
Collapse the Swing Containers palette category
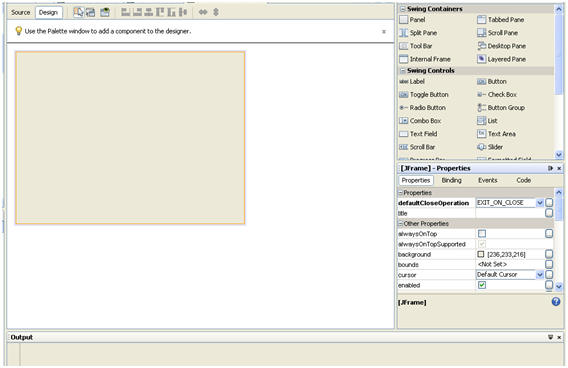pos(402,9)
